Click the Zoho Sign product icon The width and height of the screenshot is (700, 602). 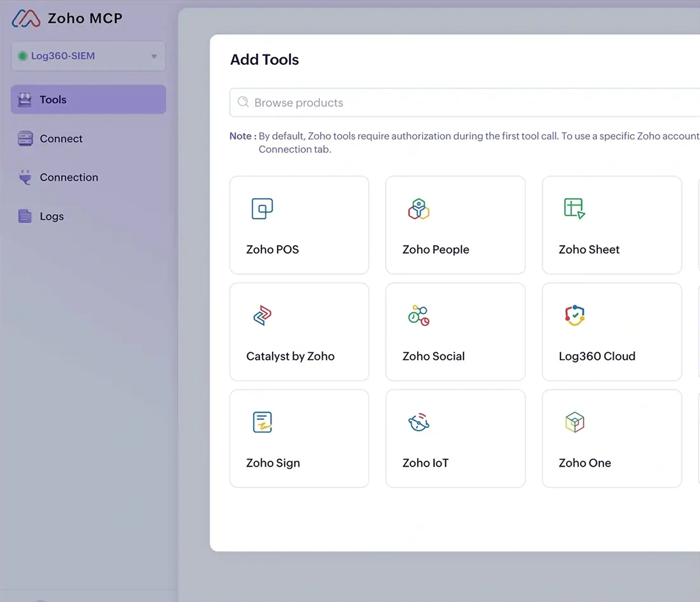tap(262, 422)
